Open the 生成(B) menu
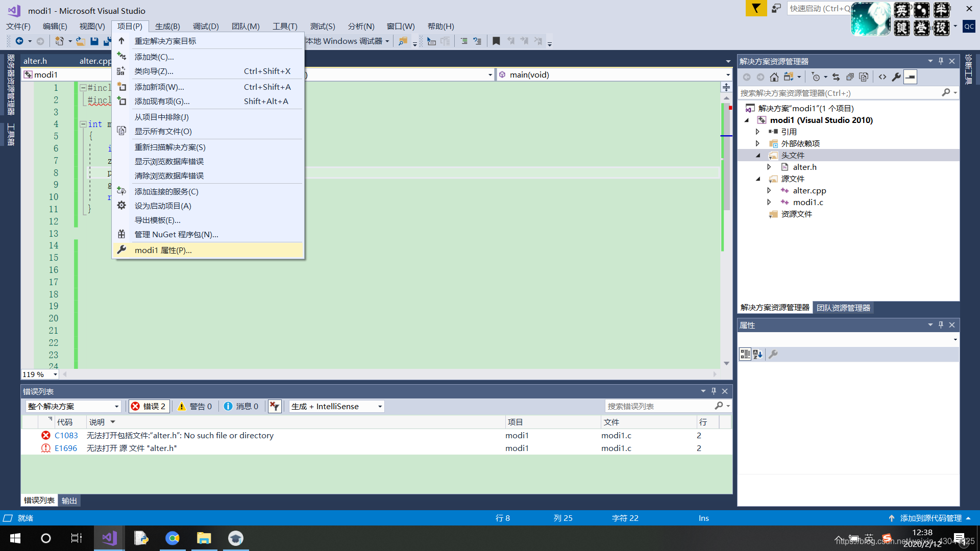 167,26
